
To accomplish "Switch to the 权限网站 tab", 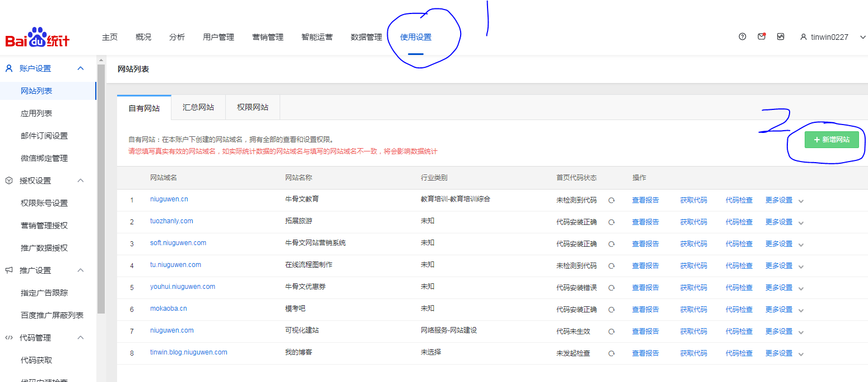I will pos(253,107).
